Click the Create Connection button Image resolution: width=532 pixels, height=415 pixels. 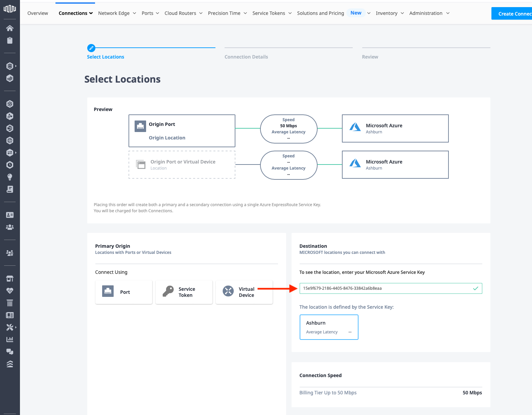pyautogui.click(x=512, y=14)
